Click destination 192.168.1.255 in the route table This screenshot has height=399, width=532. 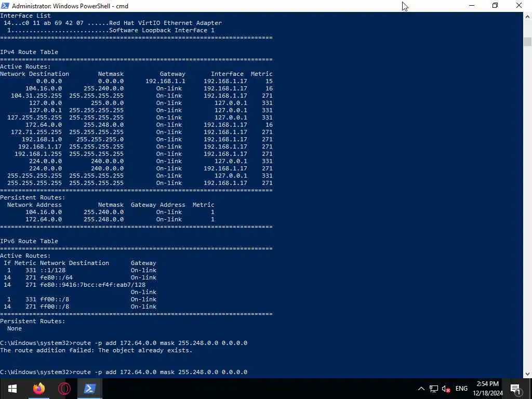(x=38, y=154)
